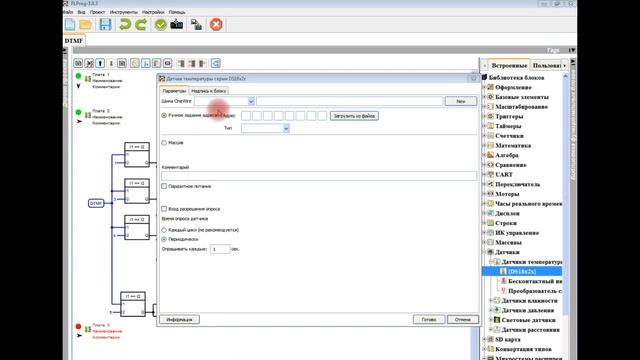Click the New button beside OneWire bus
Viewport: 640px width, 360px height.
point(460,101)
